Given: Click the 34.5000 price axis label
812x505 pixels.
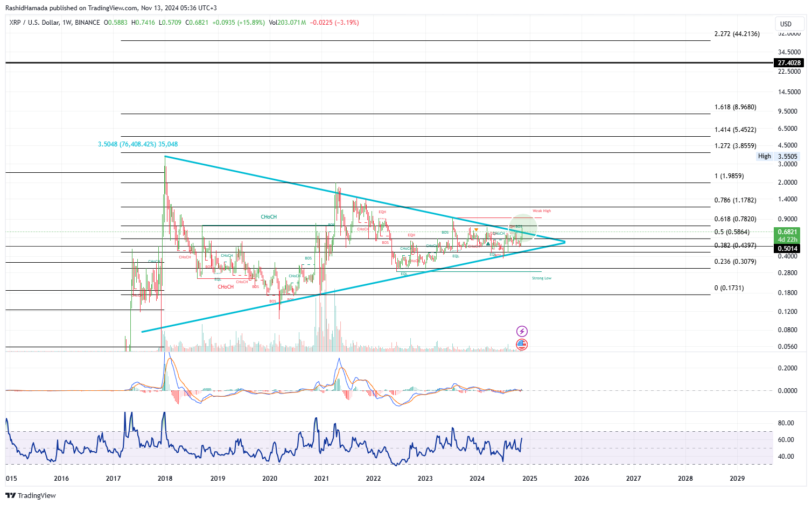Looking at the screenshot, I should [789, 52].
